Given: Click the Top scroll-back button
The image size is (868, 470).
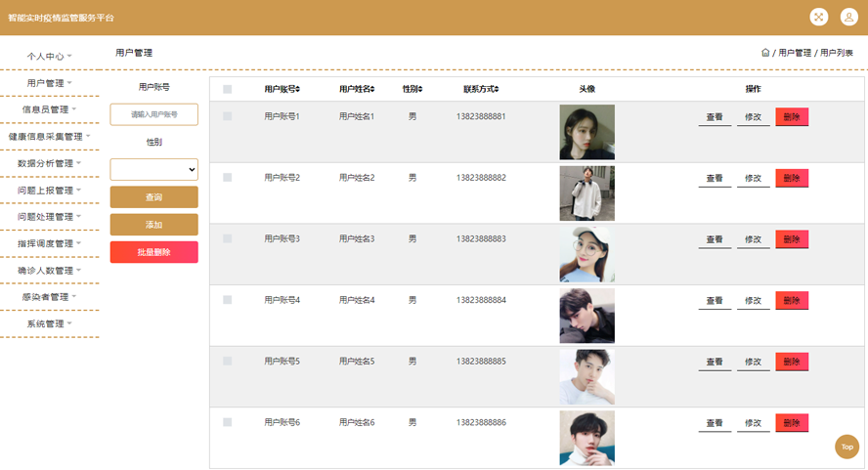Looking at the screenshot, I should (846, 447).
